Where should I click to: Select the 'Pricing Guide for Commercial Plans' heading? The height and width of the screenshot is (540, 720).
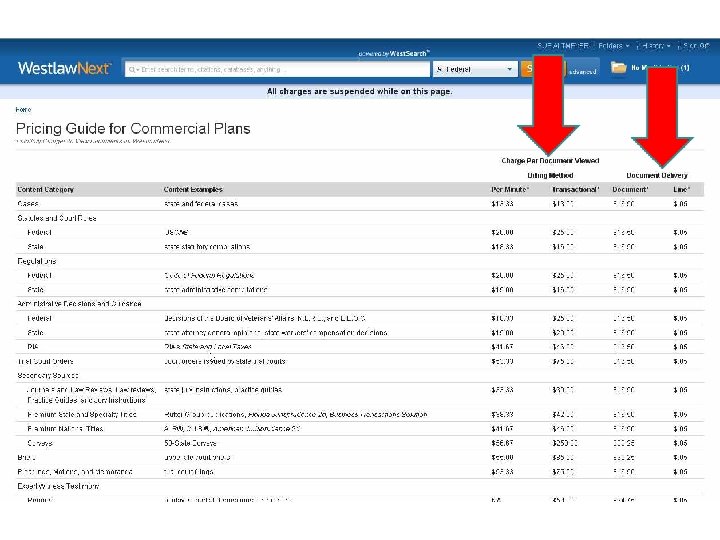click(133, 129)
